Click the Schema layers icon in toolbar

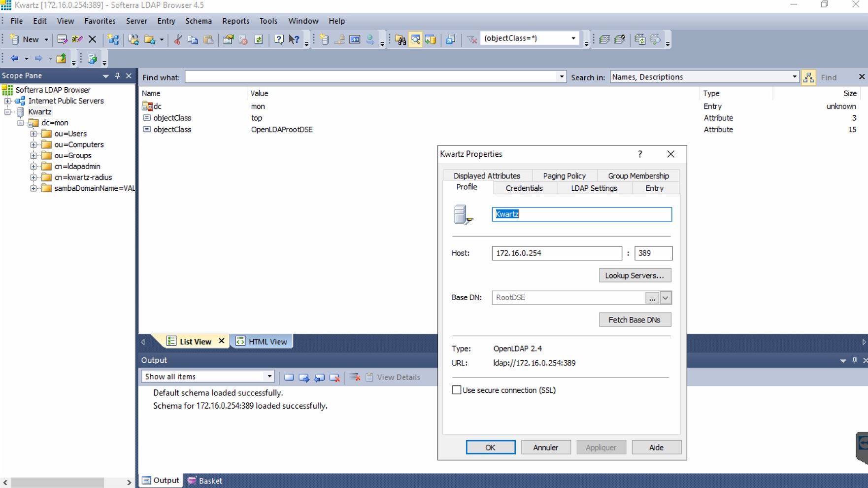pos(604,39)
